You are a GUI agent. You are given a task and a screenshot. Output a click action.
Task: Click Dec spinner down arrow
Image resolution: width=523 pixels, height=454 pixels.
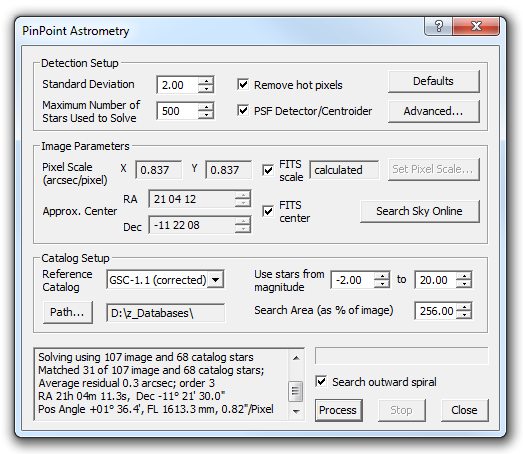pyautogui.click(x=242, y=229)
